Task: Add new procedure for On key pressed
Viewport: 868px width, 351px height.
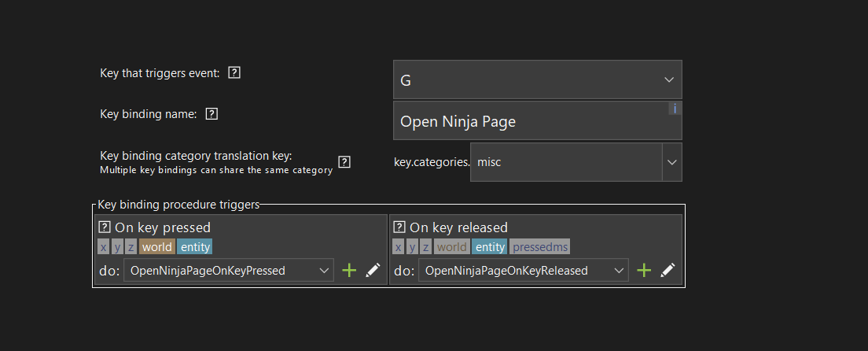Action: [349, 271]
